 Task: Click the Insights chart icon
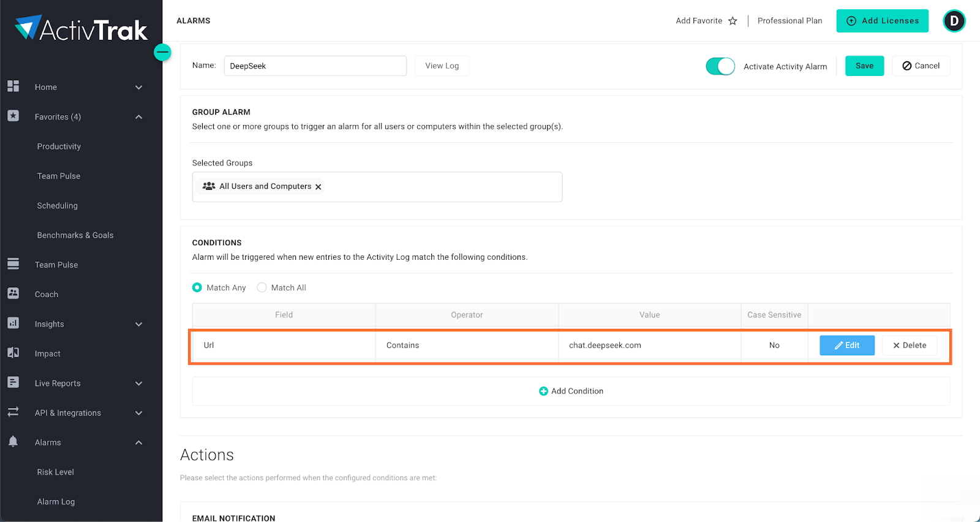coord(13,323)
